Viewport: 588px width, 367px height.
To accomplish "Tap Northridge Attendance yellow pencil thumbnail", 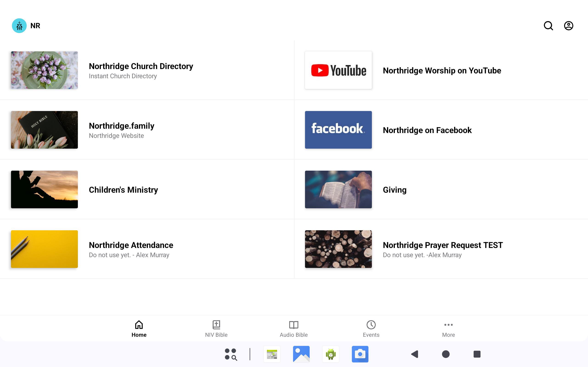I will [x=44, y=249].
